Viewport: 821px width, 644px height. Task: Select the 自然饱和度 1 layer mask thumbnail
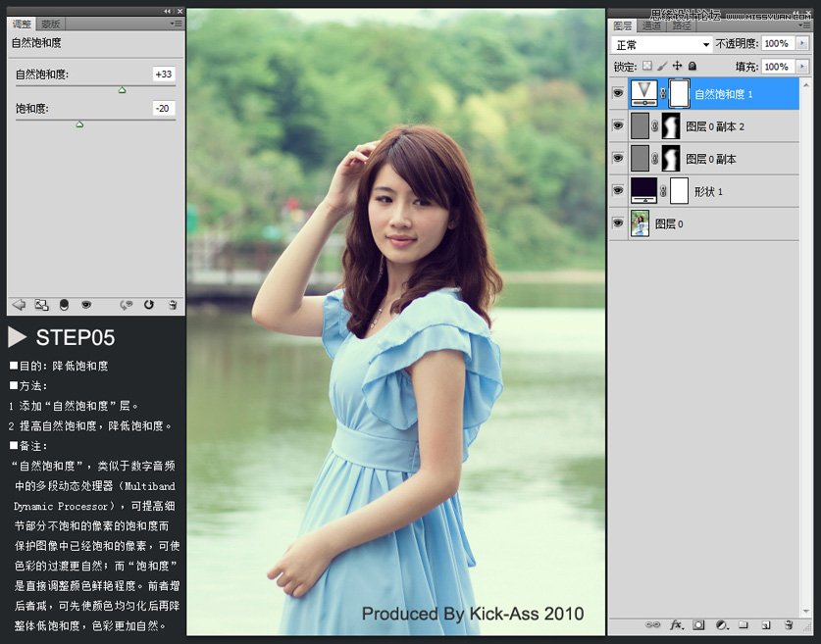(x=677, y=93)
